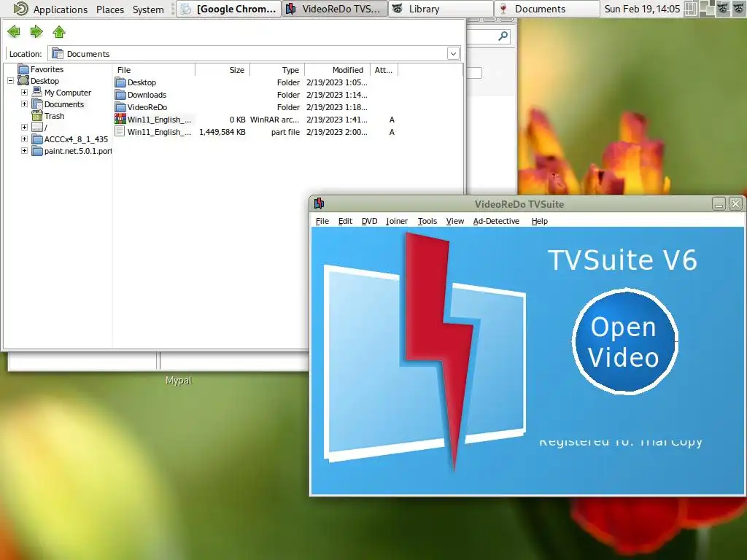
Task: Go up one folder with green Up arrow
Action: point(59,32)
